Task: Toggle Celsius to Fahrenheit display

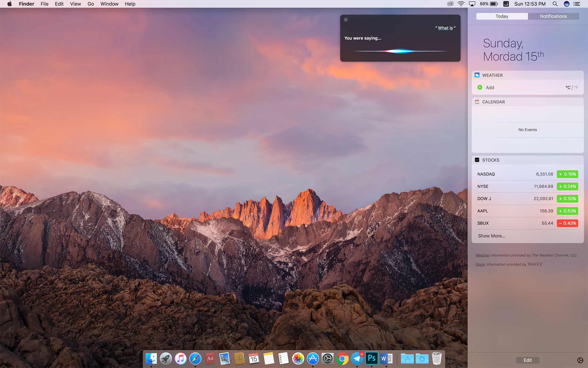Action: point(576,87)
